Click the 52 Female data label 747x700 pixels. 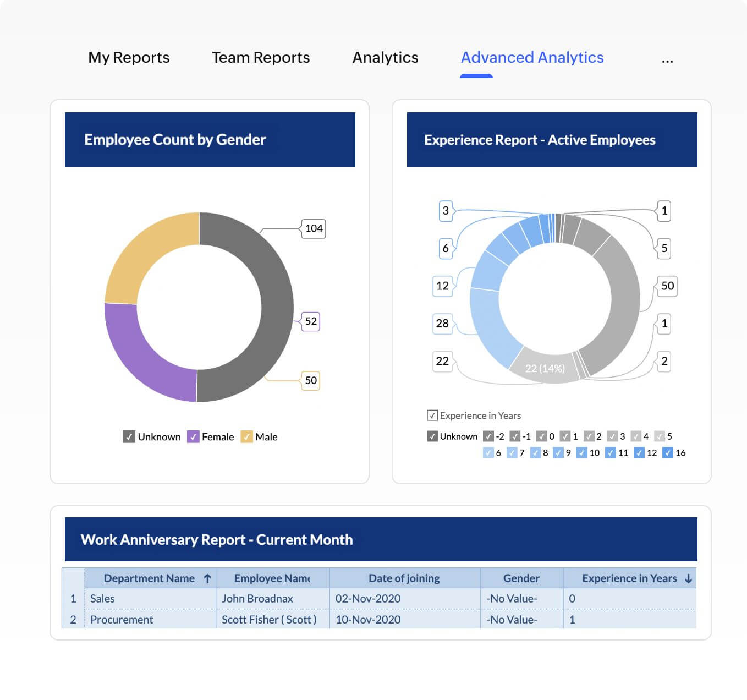click(311, 321)
